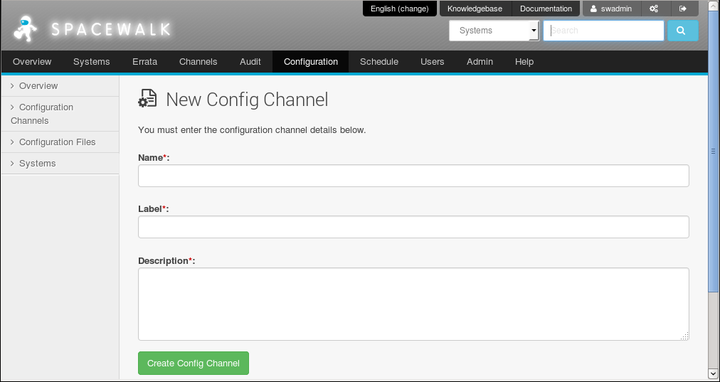Open the Help tab

point(524,62)
